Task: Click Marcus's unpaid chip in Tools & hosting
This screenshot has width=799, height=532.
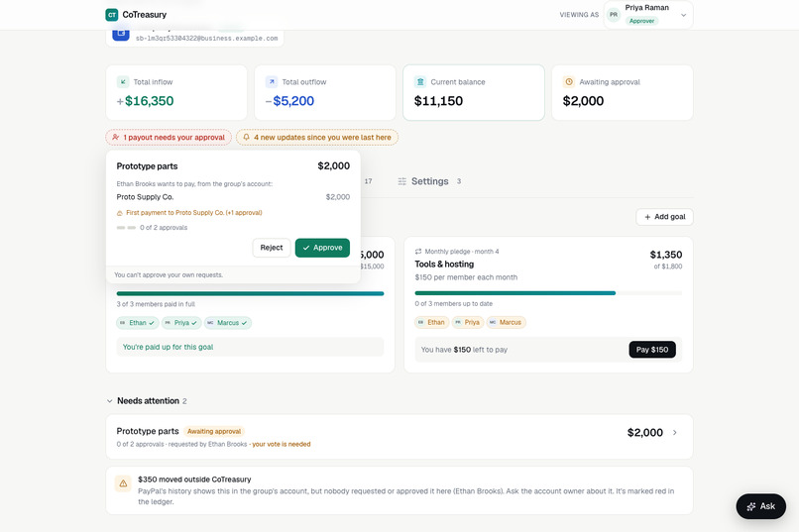Action: coord(506,322)
